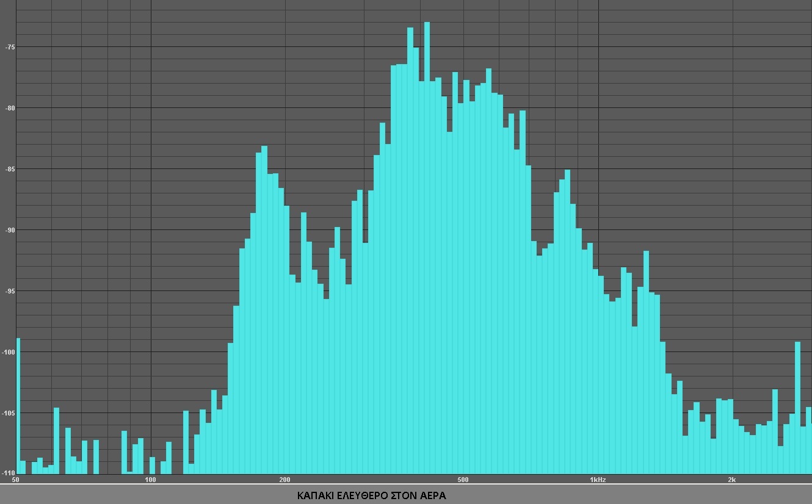
Task: Click the -110 dB axis label
Action: coord(9,473)
